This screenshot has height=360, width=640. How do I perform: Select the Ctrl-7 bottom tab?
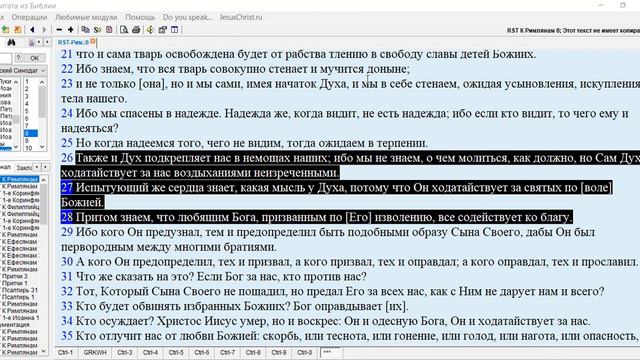pyautogui.click(x=227, y=352)
